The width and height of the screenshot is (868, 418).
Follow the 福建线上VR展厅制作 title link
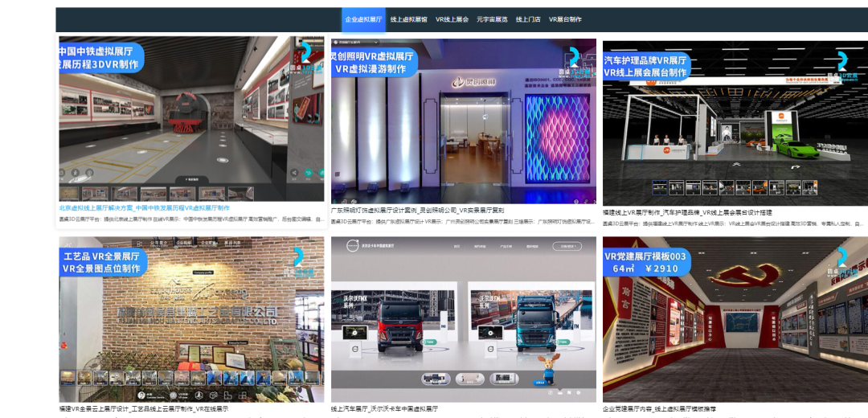687,212
